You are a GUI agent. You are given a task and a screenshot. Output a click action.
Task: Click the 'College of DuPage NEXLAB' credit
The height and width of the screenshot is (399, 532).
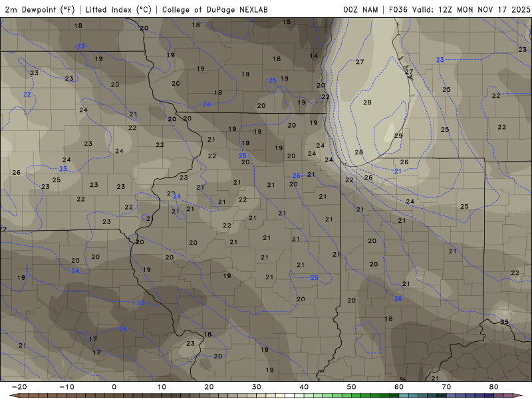click(x=215, y=9)
